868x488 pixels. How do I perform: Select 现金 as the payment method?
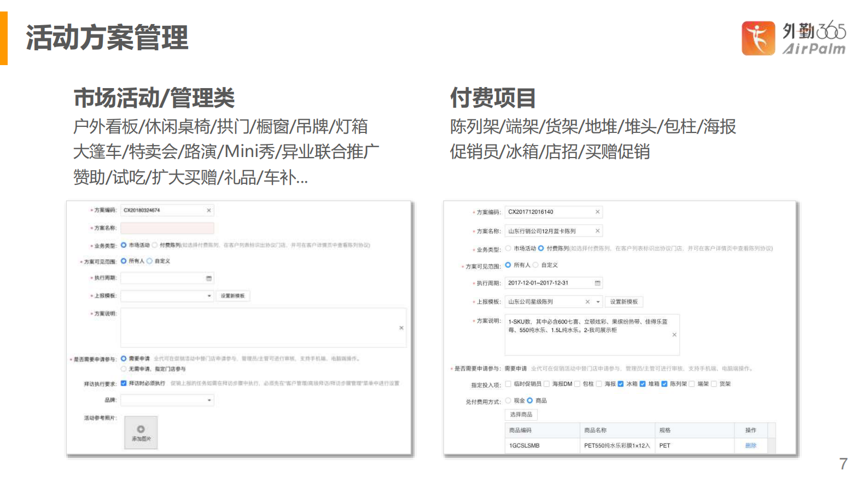508,400
